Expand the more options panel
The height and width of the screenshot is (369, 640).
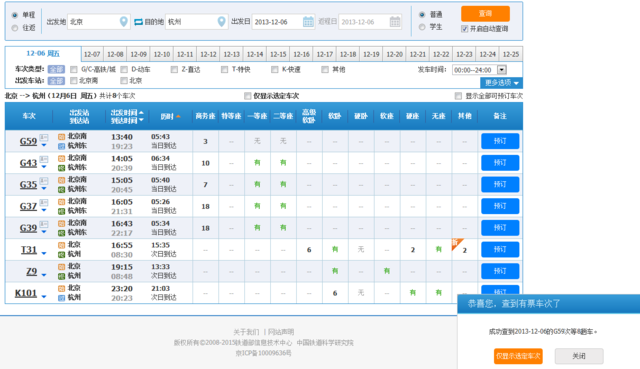click(502, 83)
